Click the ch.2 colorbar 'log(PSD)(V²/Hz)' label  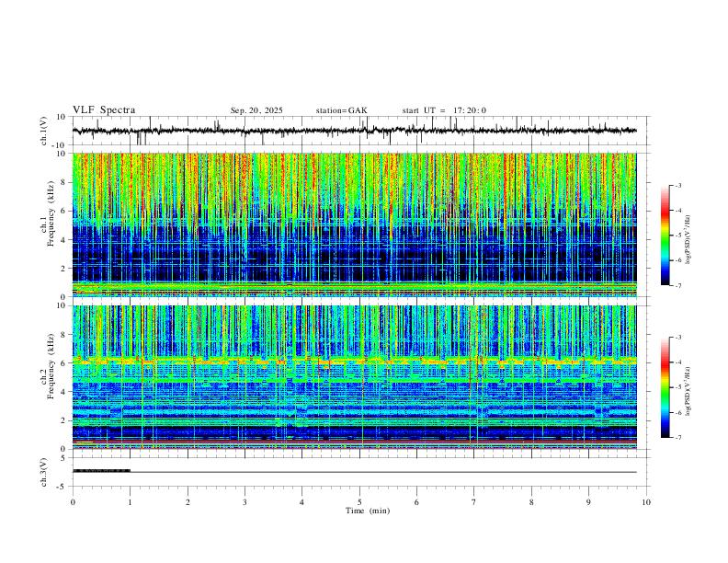click(688, 392)
